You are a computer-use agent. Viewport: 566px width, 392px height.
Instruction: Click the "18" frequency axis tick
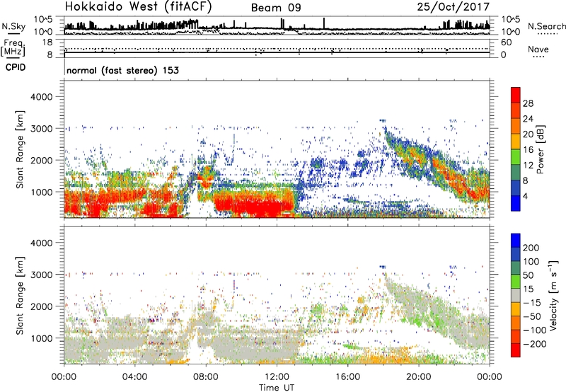(47, 42)
